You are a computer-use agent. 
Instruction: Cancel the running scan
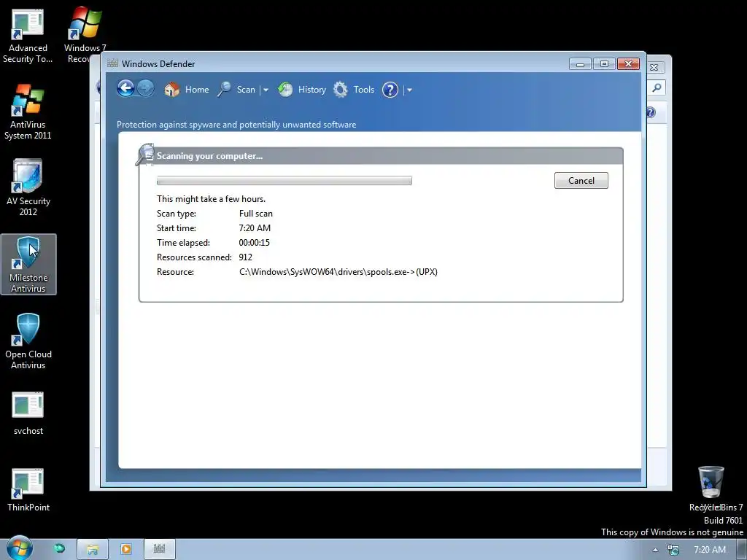581,181
